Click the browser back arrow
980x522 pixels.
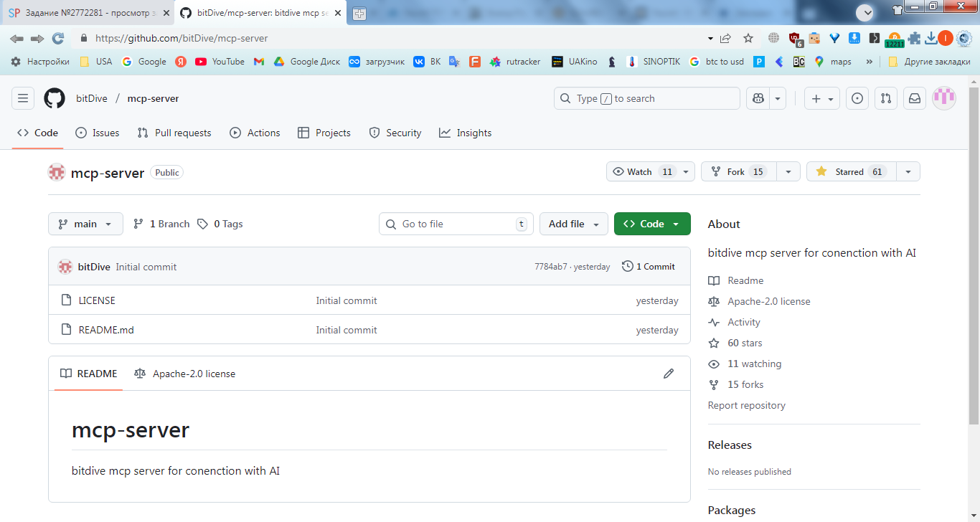click(x=17, y=38)
